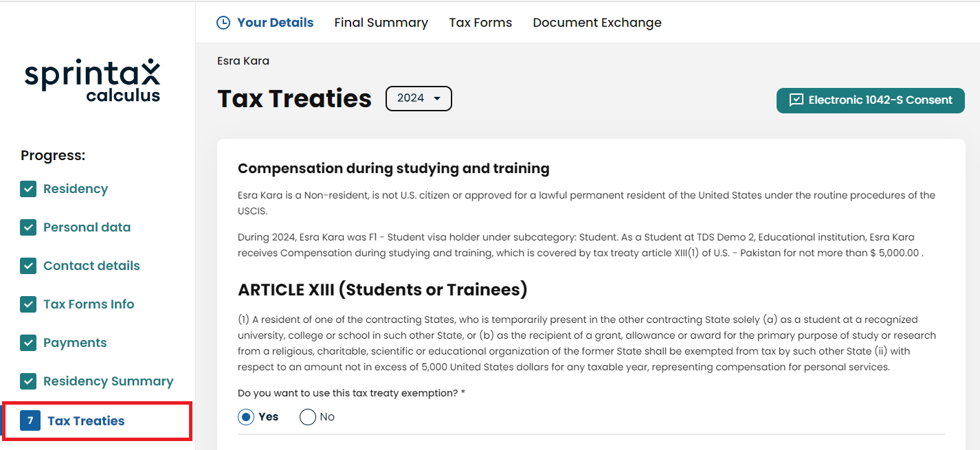Select Tax Treaties step in the progress list
980x450 pixels.
pyautogui.click(x=86, y=421)
